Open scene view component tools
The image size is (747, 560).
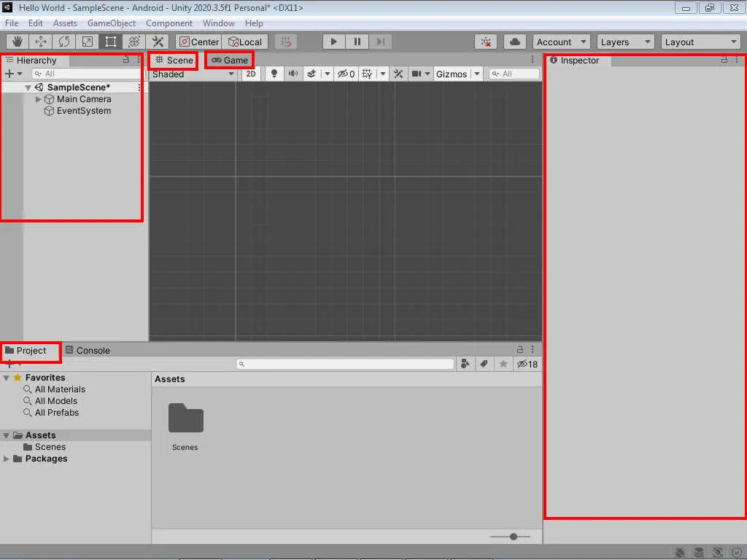coord(398,74)
